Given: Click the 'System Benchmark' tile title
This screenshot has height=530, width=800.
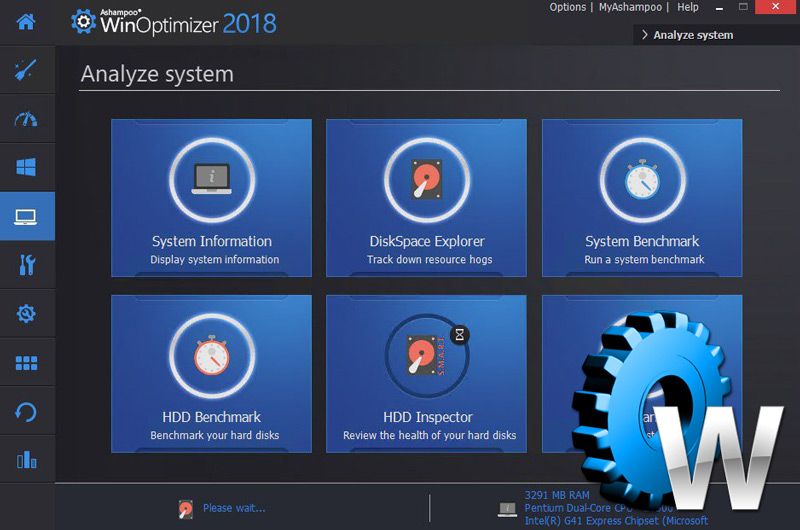Looking at the screenshot, I should pyautogui.click(x=642, y=241).
